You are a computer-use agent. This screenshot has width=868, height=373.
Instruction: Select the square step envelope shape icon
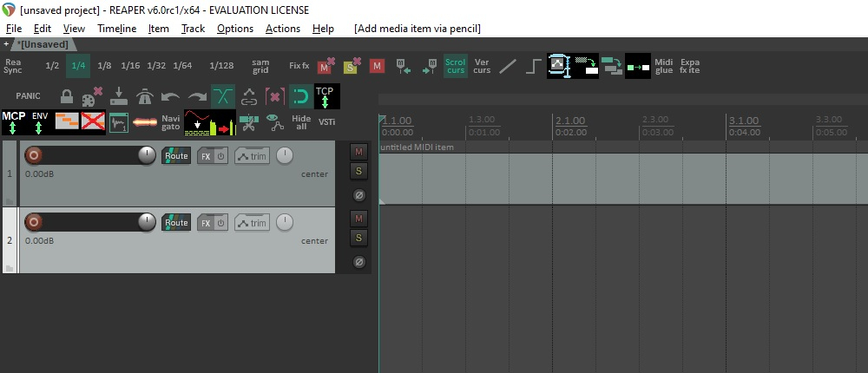[533, 66]
